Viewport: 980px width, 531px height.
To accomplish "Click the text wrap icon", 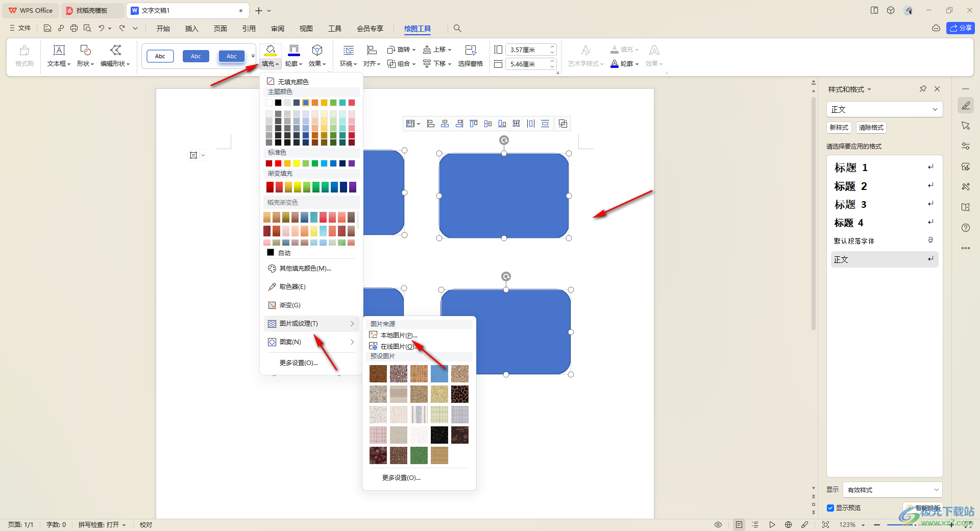I will coord(349,50).
